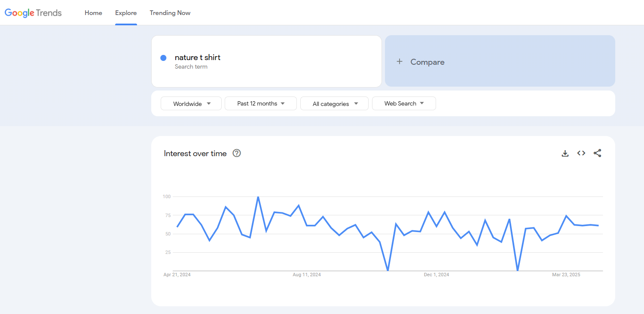Click blue dot beside nature t shirt

[163, 58]
